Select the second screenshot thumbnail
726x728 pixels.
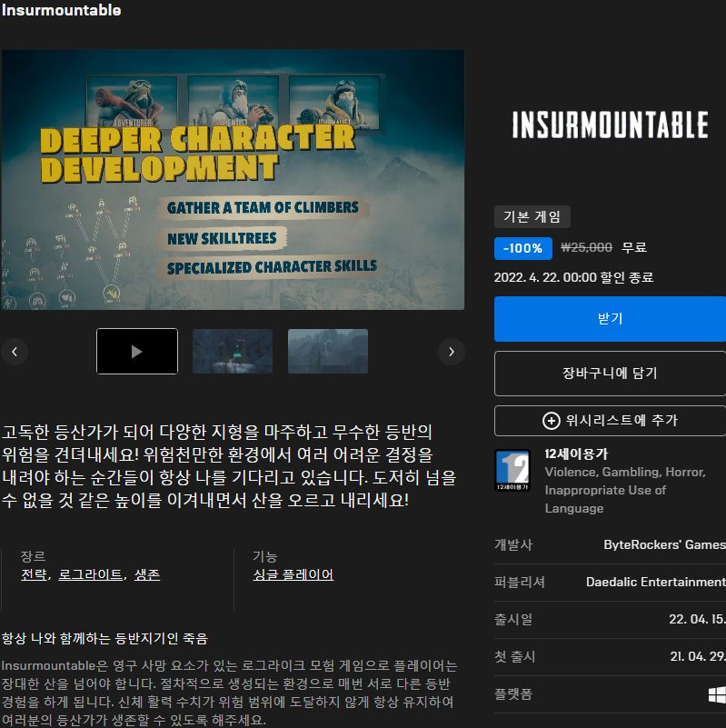coord(233,352)
